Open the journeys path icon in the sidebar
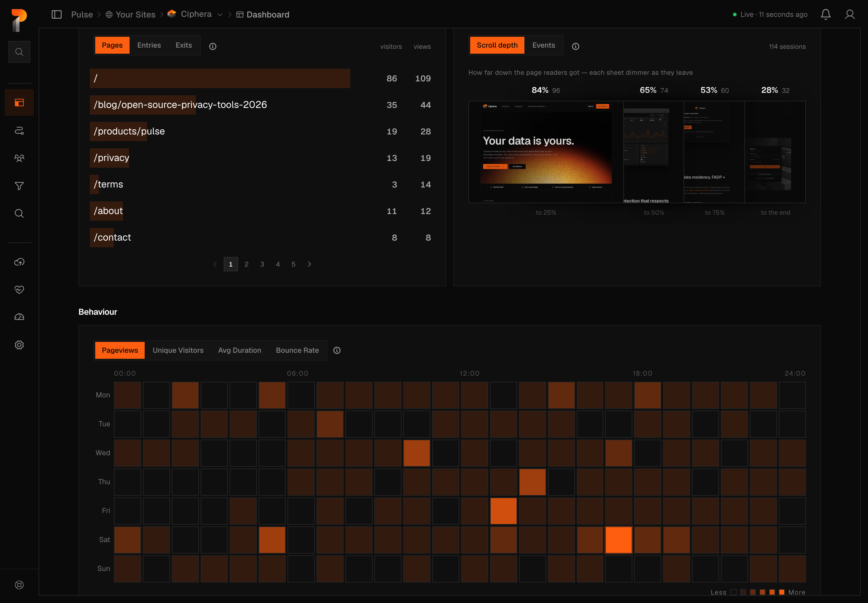This screenshot has height=603, width=868. click(19, 131)
